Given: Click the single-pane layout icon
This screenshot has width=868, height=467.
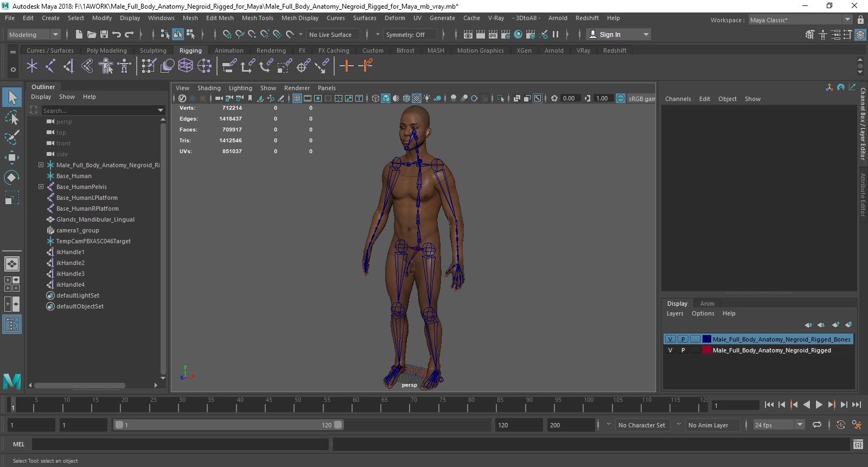Looking at the screenshot, I should pos(12,264).
